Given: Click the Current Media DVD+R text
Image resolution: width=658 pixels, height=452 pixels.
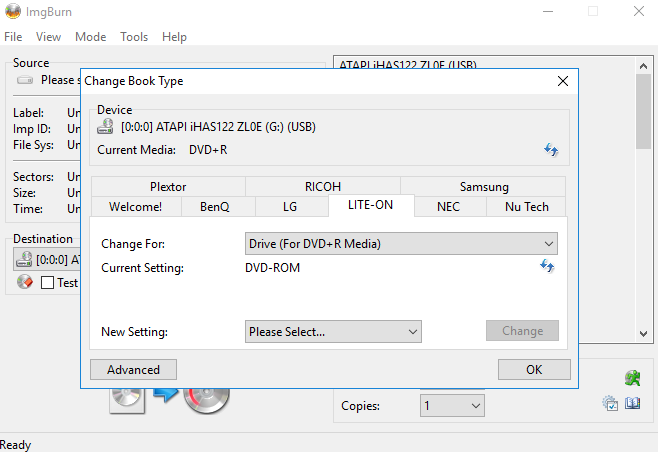Looking at the screenshot, I should (x=208, y=150).
